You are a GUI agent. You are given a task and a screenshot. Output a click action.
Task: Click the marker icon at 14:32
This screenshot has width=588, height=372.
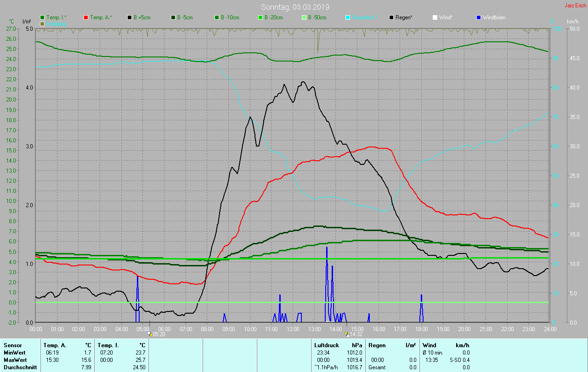tap(346, 334)
